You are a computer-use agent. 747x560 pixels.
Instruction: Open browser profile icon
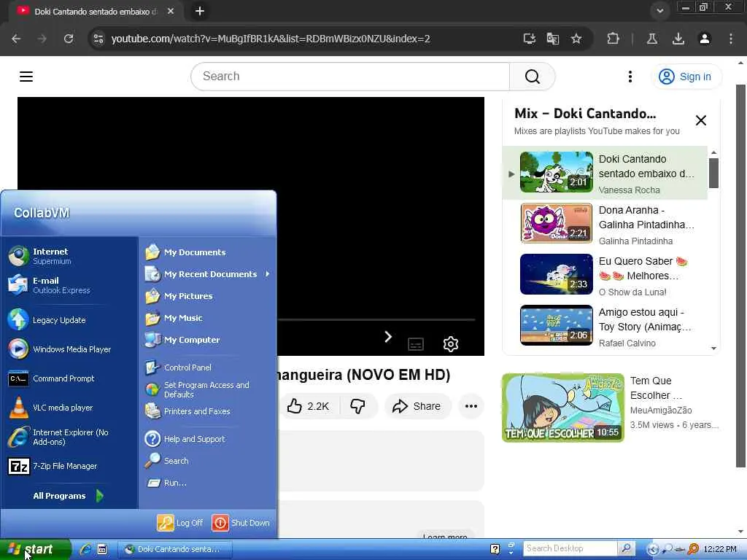tap(705, 39)
